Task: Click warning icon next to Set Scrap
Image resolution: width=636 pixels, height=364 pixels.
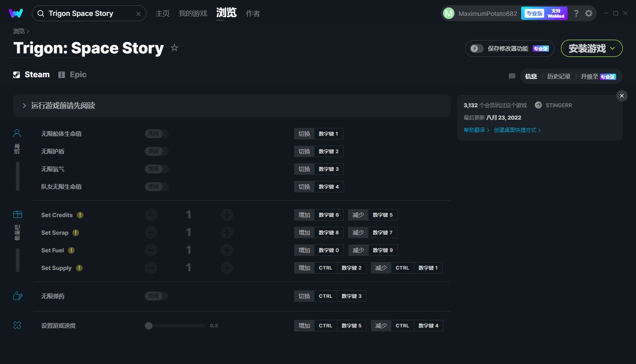Action: [76, 233]
